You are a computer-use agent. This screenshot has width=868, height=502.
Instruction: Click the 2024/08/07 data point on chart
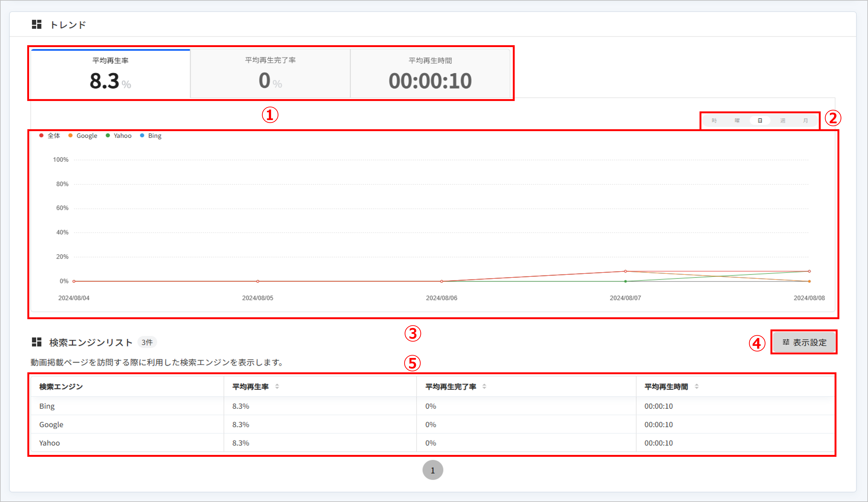(626, 271)
